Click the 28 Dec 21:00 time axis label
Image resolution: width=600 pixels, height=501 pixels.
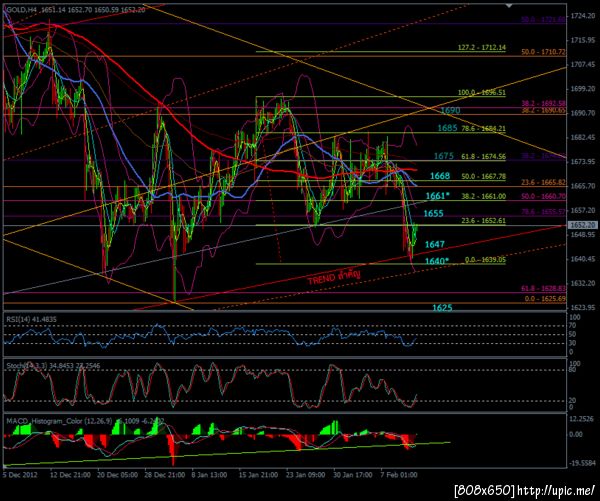pos(165,475)
